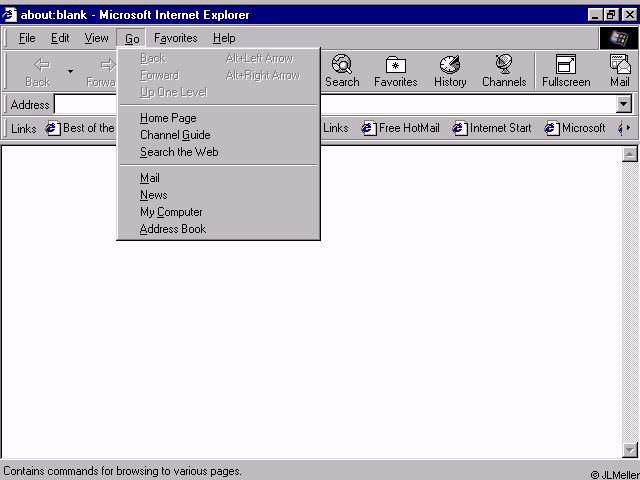Image resolution: width=640 pixels, height=480 pixels.
Task: Click the vertical scrollbar up arrow
Action: pyautogui.click(x=629, y=154)
